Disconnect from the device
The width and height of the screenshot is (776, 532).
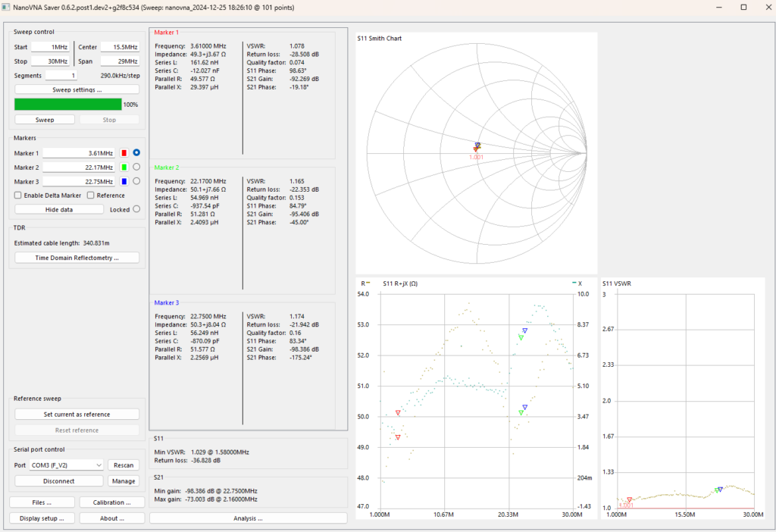(x=59, y=481)
